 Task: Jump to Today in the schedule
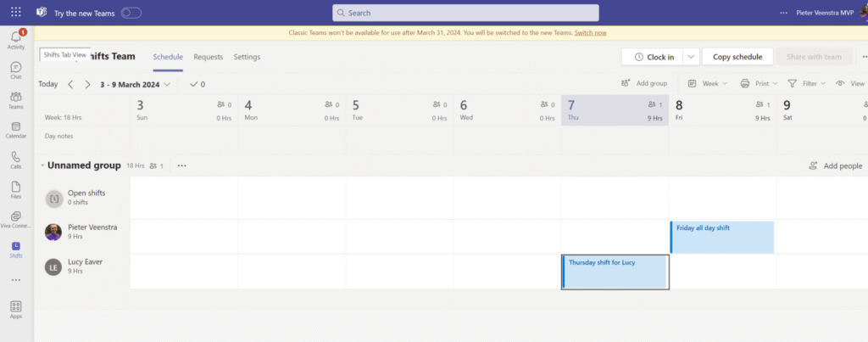[48, 84]
